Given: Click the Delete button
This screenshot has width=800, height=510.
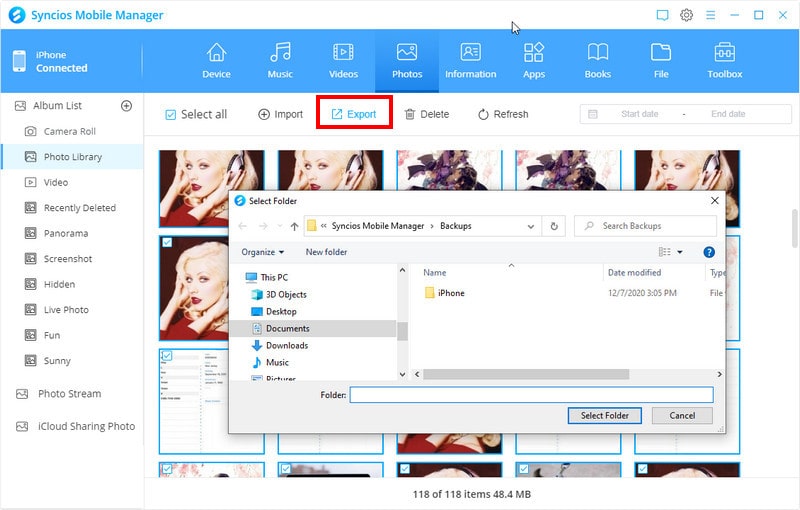Looking at the screenshot, I should point(427,114).
